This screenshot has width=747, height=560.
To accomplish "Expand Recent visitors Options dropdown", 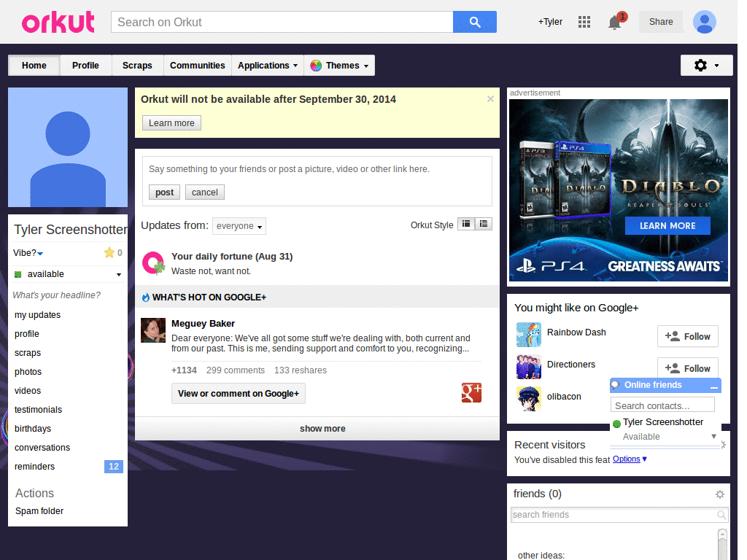I will click(630, 459).
